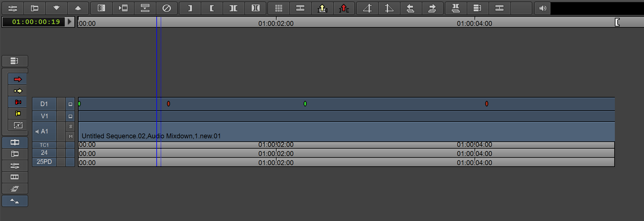
Task: Click the yellow Lift arrow button
Action: click(x=322, y=8)
